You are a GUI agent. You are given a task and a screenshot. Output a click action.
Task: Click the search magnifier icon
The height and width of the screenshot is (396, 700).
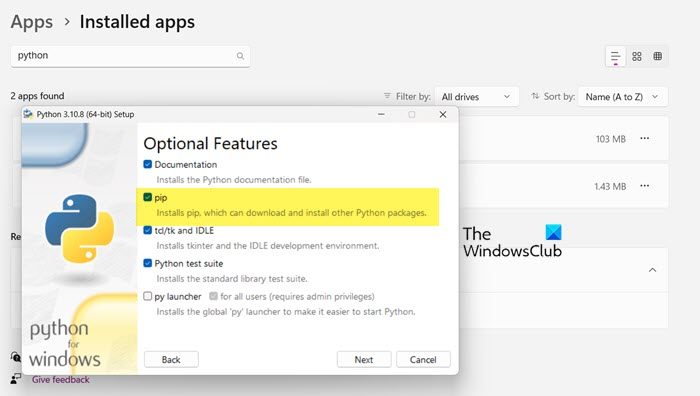[240, 56]
